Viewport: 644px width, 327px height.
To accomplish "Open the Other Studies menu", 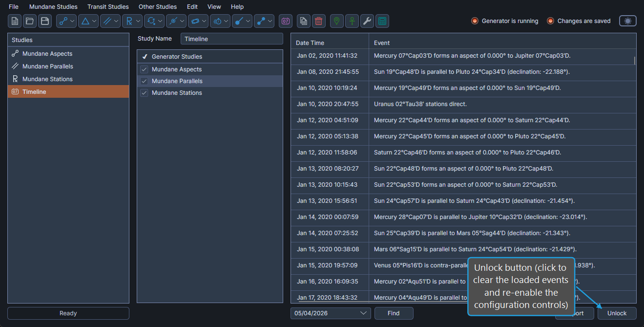I will click(158, 7).
